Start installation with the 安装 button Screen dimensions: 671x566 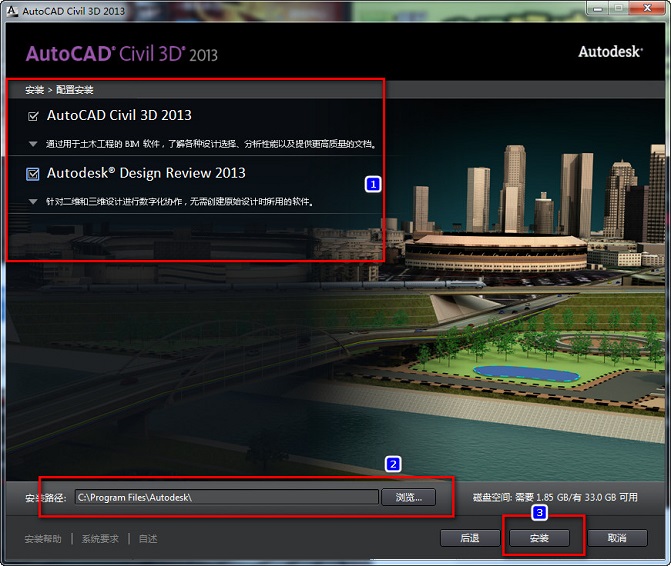click(539, 538)
